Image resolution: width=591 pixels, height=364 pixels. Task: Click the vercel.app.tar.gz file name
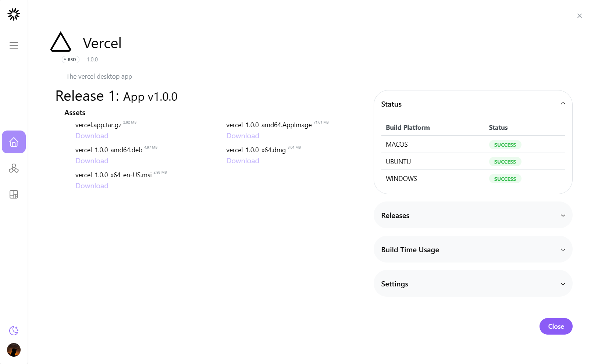[x=98, y=125]
